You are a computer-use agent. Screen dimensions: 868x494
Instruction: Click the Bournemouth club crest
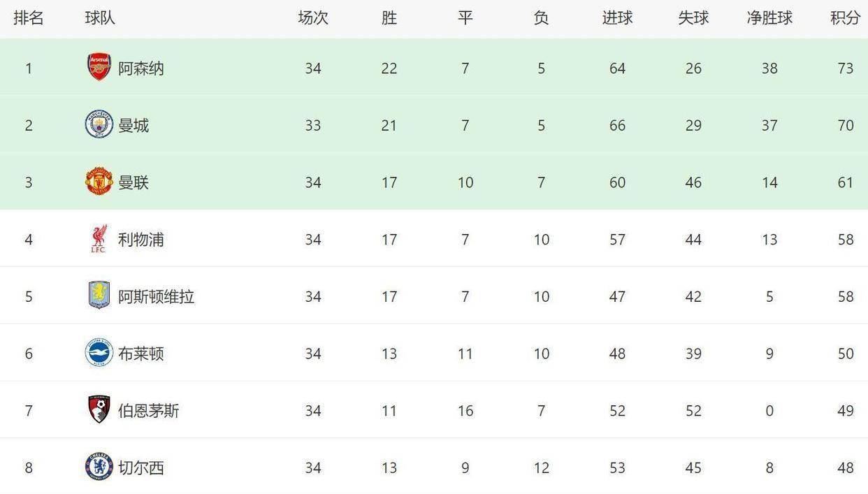(x=99, y=409)
